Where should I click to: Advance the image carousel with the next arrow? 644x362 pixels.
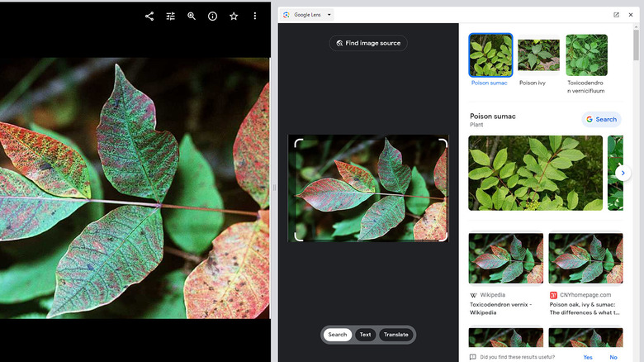pyautogui.click(x=623, y=173)
